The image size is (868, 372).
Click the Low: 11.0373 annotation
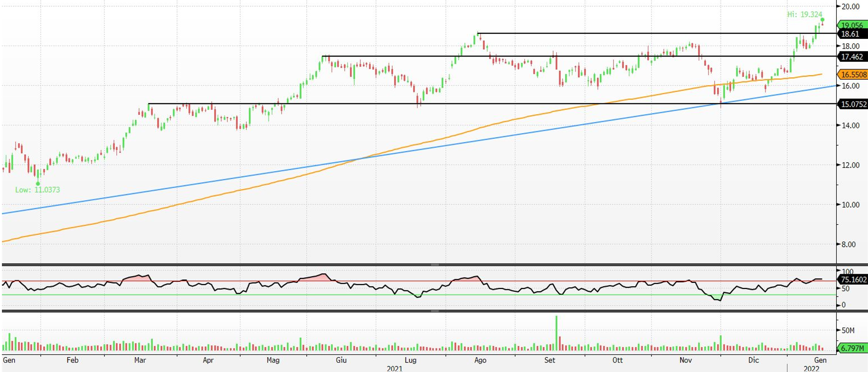pyautogui.click(x=38, y=190)
